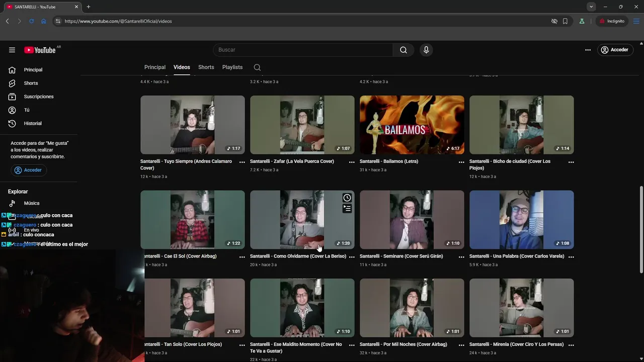
Task: Click title Santarelli - Seminare (Cover Serú Girán)
Action: click(401, 256)
